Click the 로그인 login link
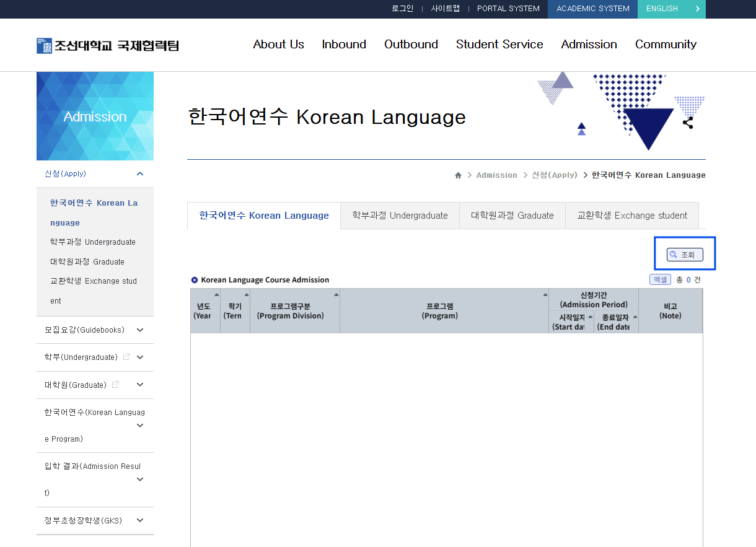 [x=402, y=9]
